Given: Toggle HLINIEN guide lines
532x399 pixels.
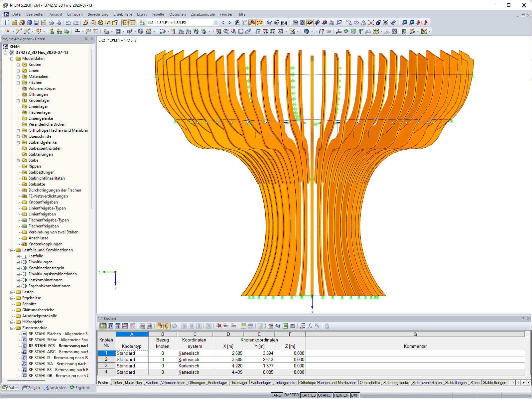Looking at the screenshot, I should tap(341, 395).
